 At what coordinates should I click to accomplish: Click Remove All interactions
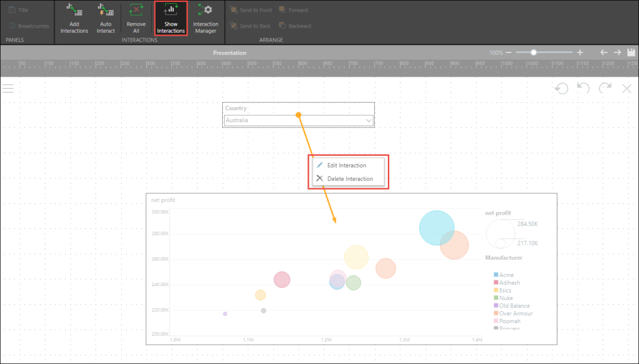pos(136,11)
